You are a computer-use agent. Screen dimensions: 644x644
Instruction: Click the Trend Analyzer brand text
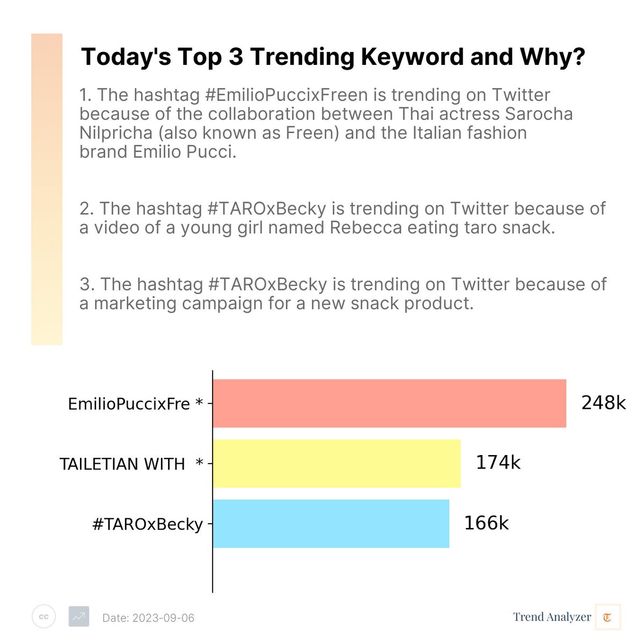(552, 617)
